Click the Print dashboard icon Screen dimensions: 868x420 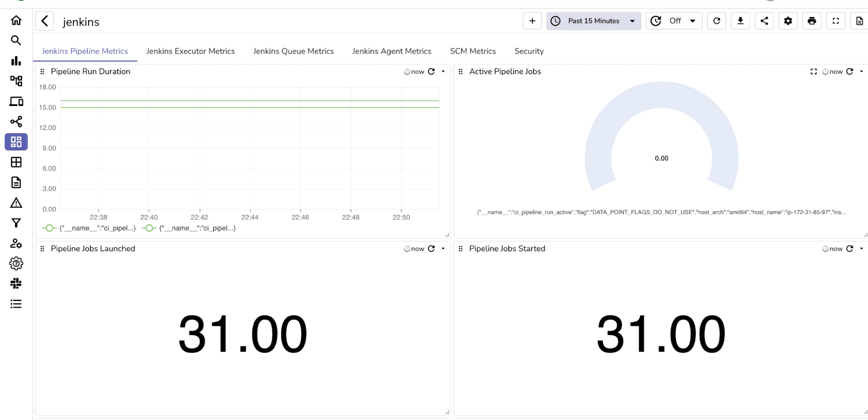point(812,21)
